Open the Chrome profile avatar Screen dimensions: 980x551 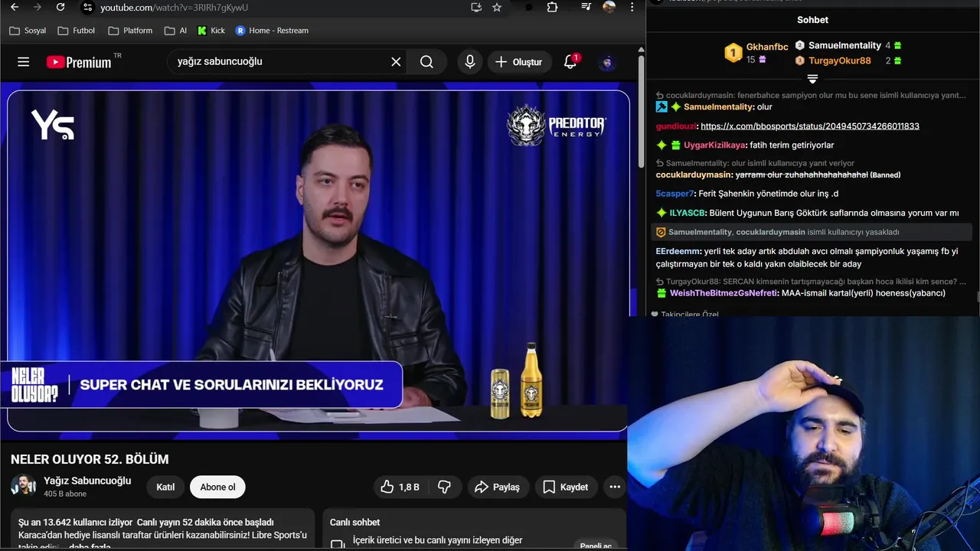point(609,8)
